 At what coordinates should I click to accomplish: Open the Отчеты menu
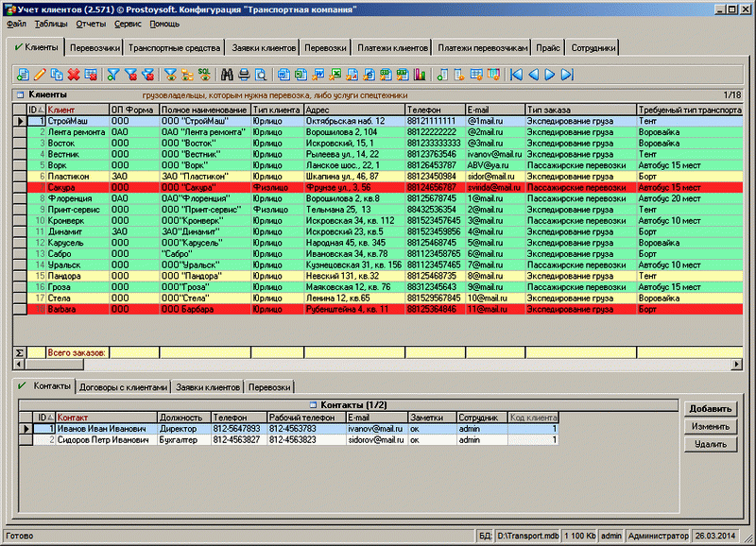tap(91, 23)
